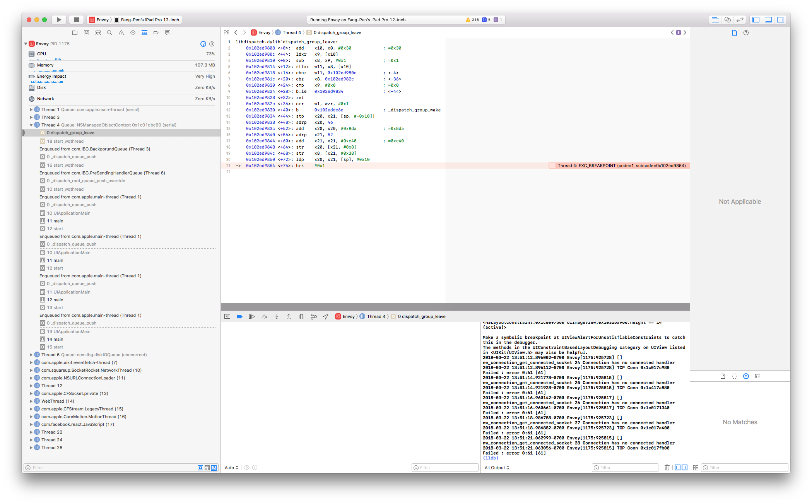This screenshot has height=504, width=812.
Task: Click the Run button to restart Envoy
Action: tap(59, 19)
